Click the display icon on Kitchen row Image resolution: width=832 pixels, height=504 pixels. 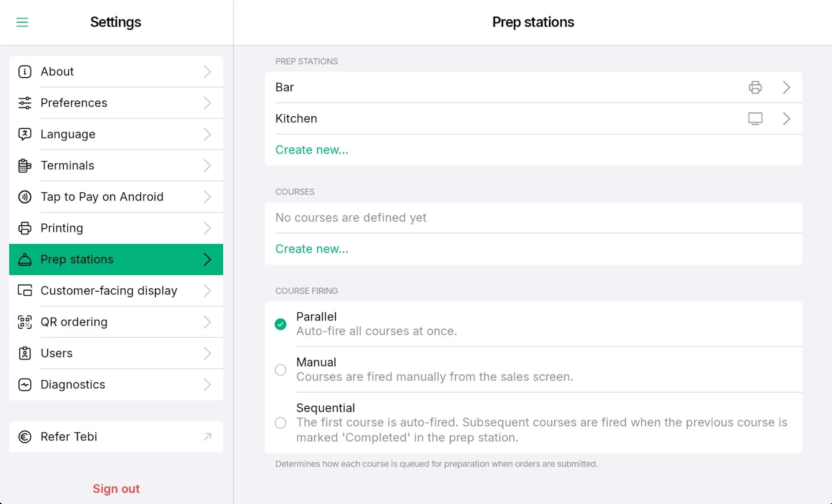coord(755,119)
